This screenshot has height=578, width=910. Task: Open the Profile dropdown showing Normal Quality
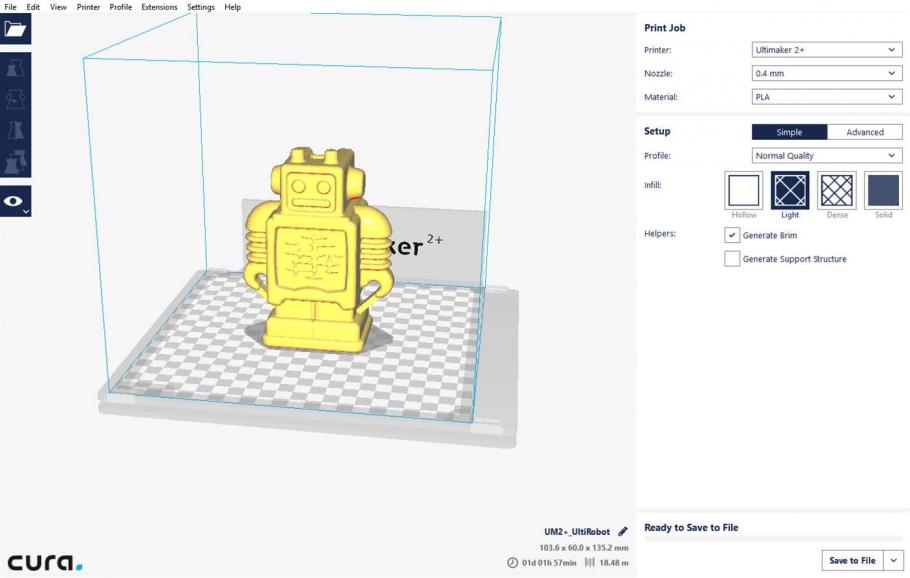click(x=825, y=155)
